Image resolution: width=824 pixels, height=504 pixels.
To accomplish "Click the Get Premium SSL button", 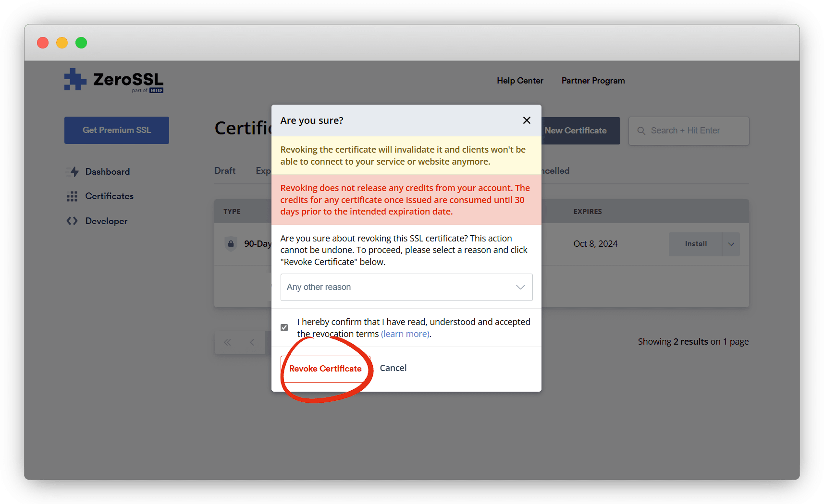I will tap(117, 130).
